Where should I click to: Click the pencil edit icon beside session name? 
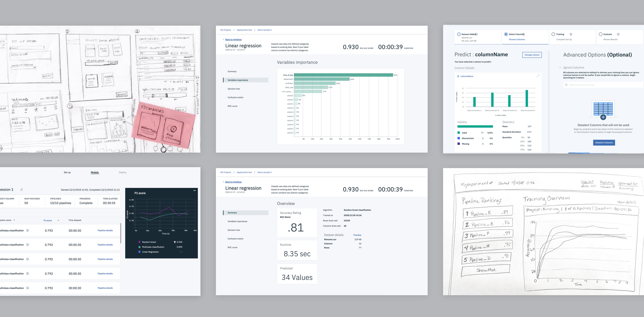22,190
